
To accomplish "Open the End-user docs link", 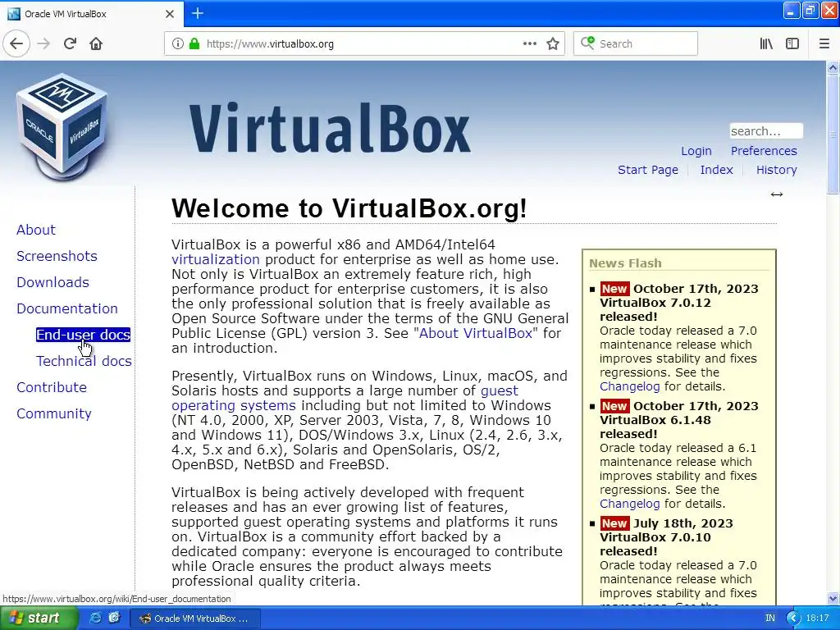I will click(83, 335).
